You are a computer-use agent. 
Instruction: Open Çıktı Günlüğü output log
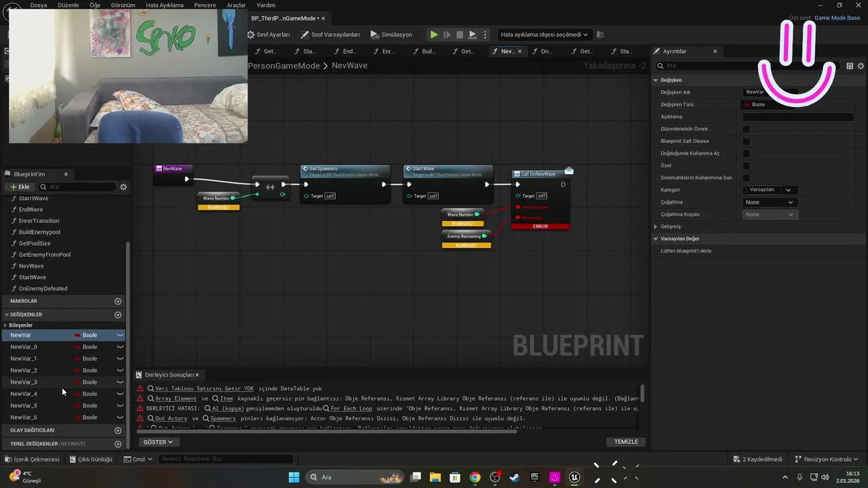coord(91,459)
